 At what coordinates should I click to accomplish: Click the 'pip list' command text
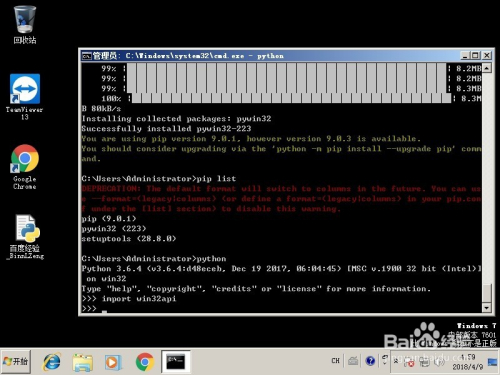(216, 179)
